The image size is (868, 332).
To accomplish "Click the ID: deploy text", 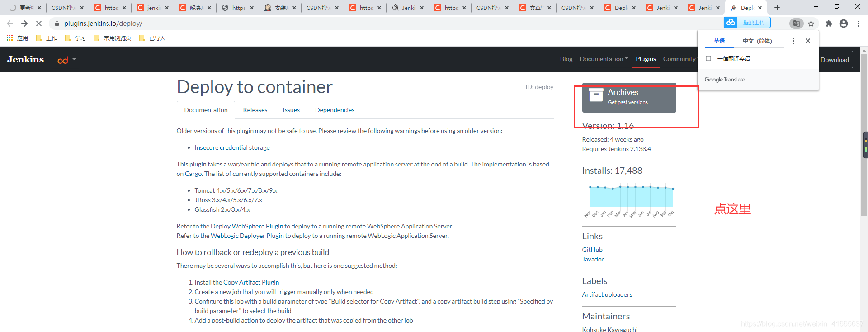I will 539,87.
